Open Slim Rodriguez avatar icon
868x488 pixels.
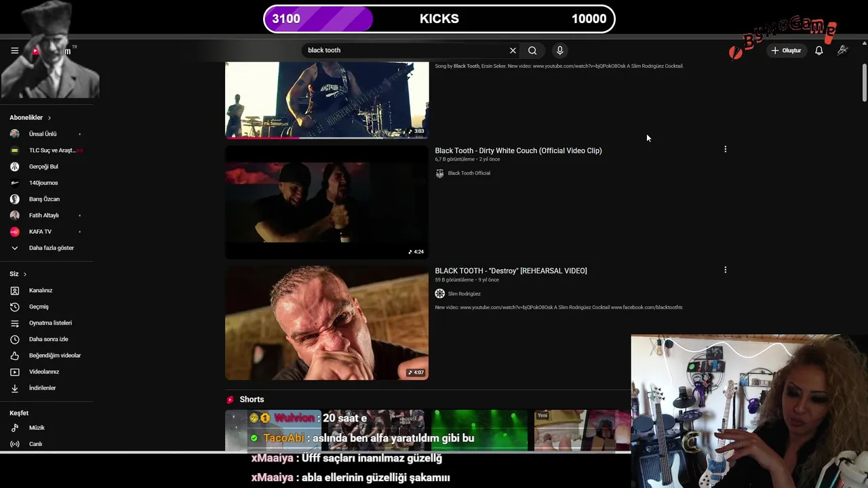[439, 293]
